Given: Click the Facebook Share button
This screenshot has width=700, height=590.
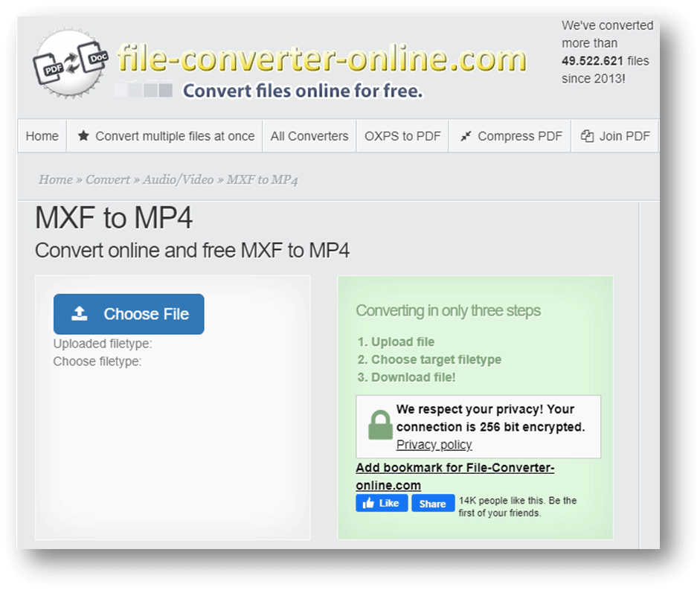Looking at the screenshot, I should tap(432, 503).
